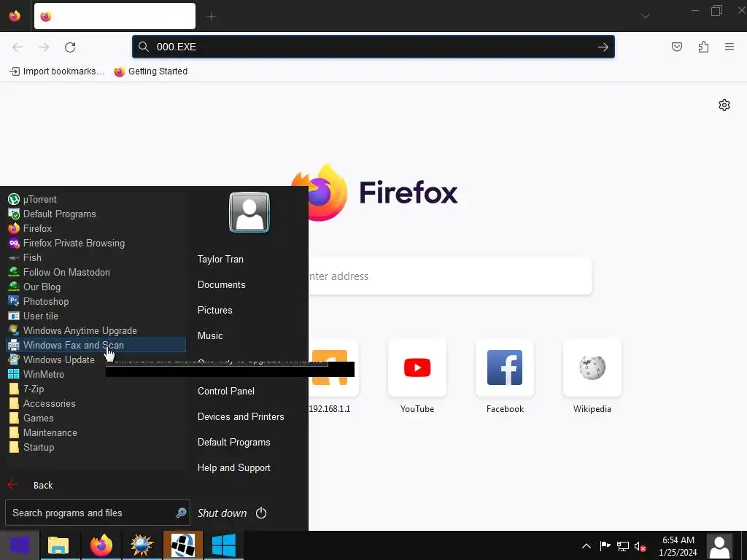The height and width of the screenshot is (560, 747).
Task: Open File Explorer from the taskbar
Action: click(x=58, y=545)
